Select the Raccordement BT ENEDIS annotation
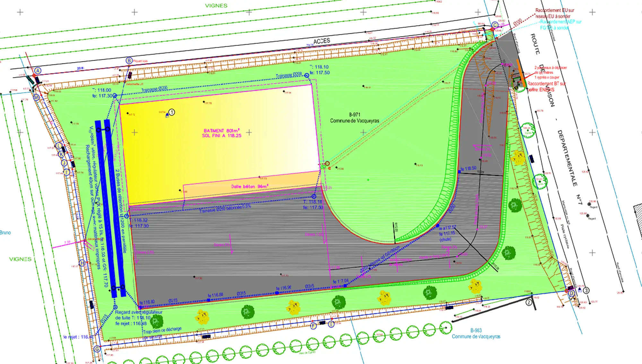 click(546, 87)
